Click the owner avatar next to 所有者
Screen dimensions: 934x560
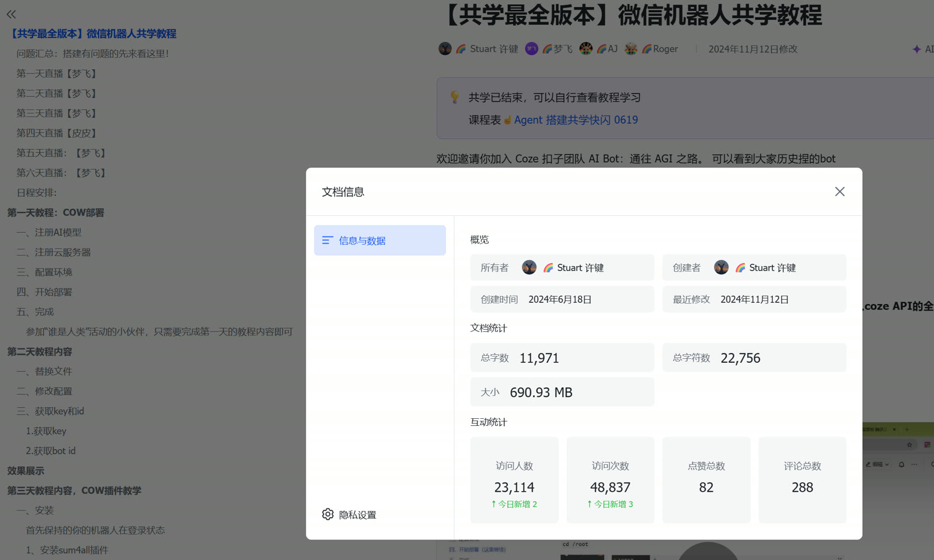pos(529,267)
